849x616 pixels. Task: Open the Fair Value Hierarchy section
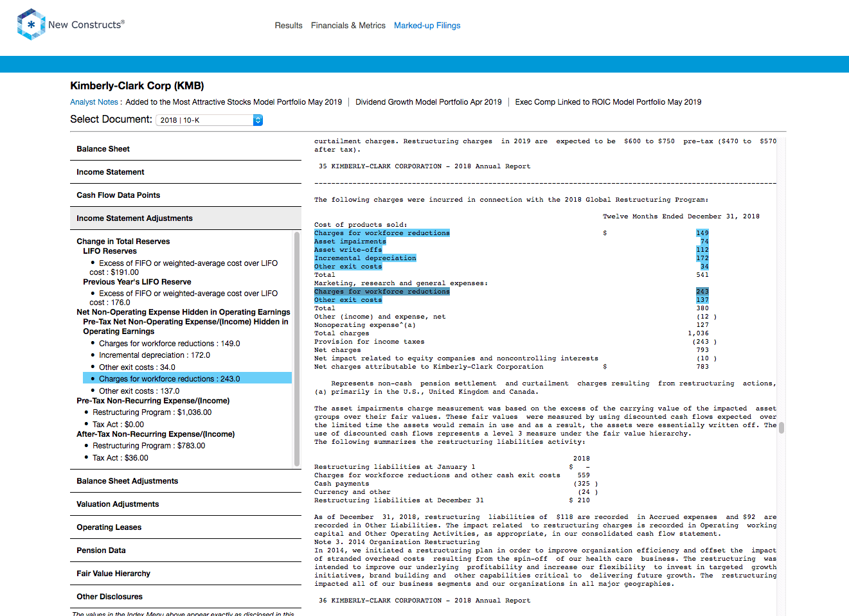tap(186, 574)
